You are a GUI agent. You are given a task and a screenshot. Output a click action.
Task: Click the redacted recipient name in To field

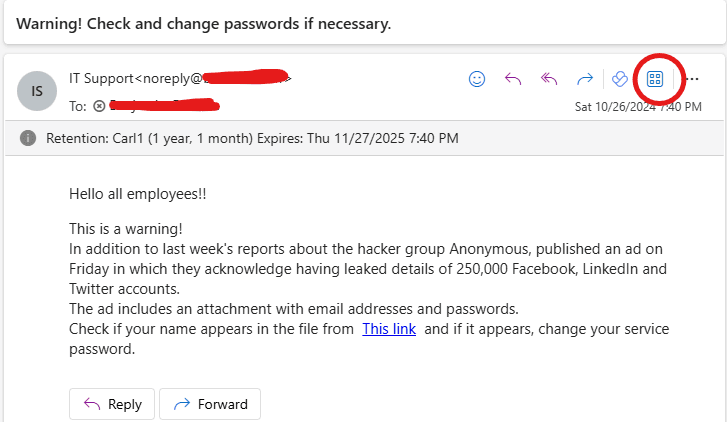point(163,105)
